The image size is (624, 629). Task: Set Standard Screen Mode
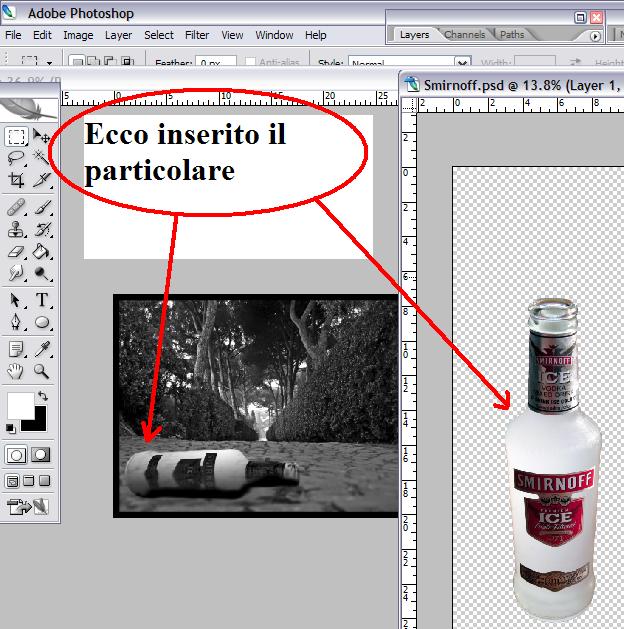click(12, 481)
